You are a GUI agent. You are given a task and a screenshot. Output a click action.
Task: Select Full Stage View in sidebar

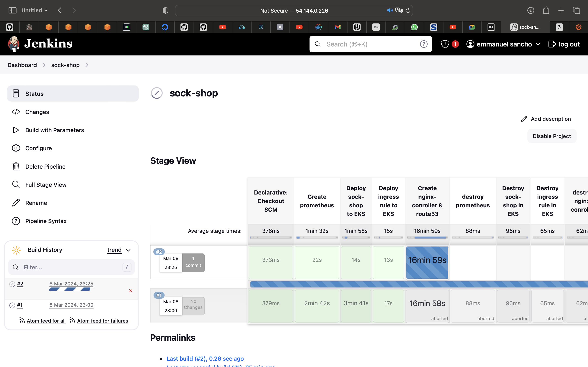click(x=46, y=185)
